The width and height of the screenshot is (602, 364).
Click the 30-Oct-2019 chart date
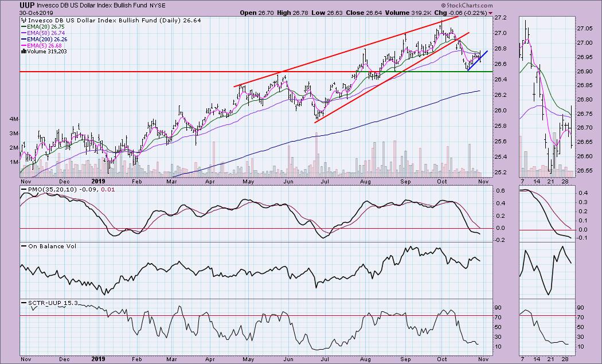tap(36, 13)
